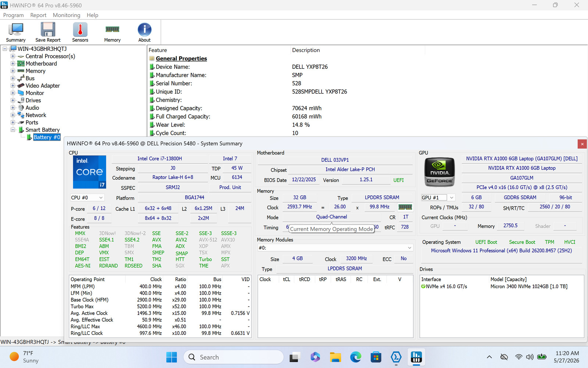This screenshot has width=588, height=368.
Task: Click the Turbo Max operating point row
Action: pyautogui.click(x=160, y=307)
